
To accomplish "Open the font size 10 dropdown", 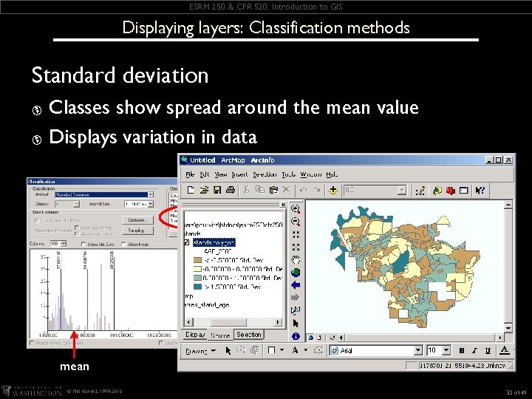I will (x=446, y=350).
